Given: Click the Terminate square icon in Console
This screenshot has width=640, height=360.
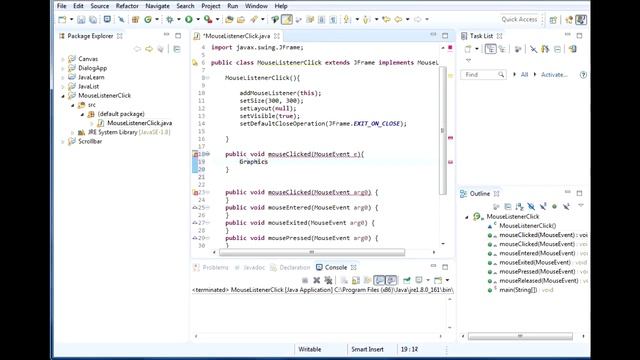Looking at the screenshot, I should 305,280.
